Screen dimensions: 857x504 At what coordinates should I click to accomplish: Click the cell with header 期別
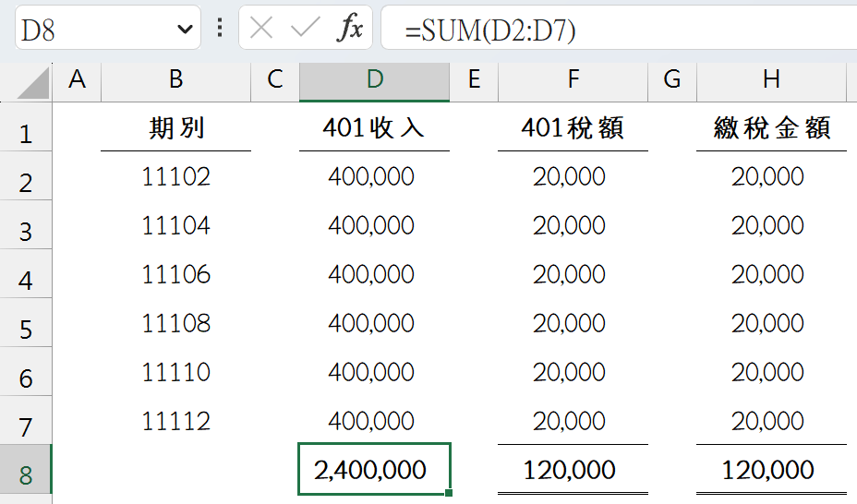tap(176, 127)
